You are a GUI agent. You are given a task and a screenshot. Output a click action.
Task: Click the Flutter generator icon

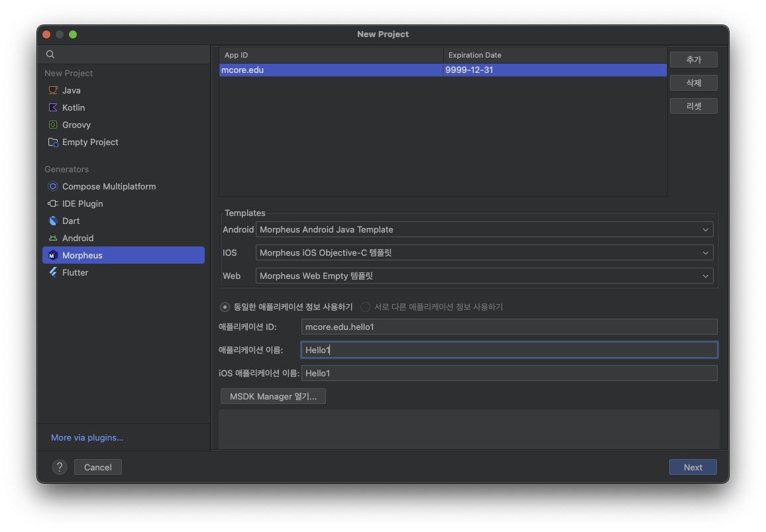click(x=53, y=272)
